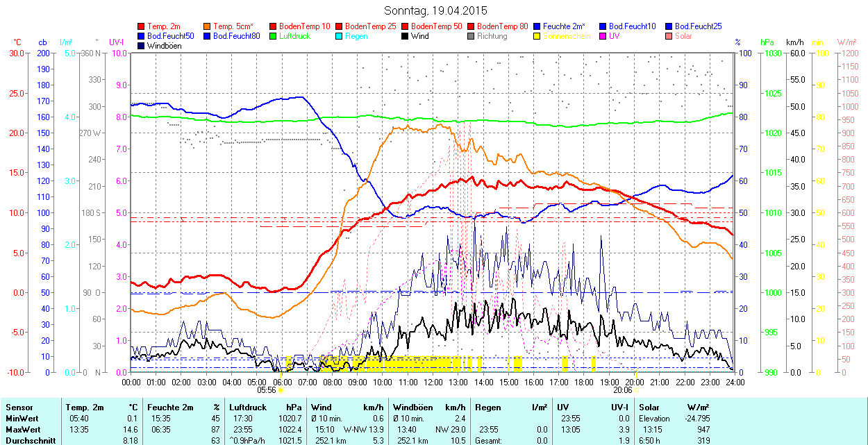Select the yellow Sonnenschein legend swatch
868x445 pixels.
537,36
